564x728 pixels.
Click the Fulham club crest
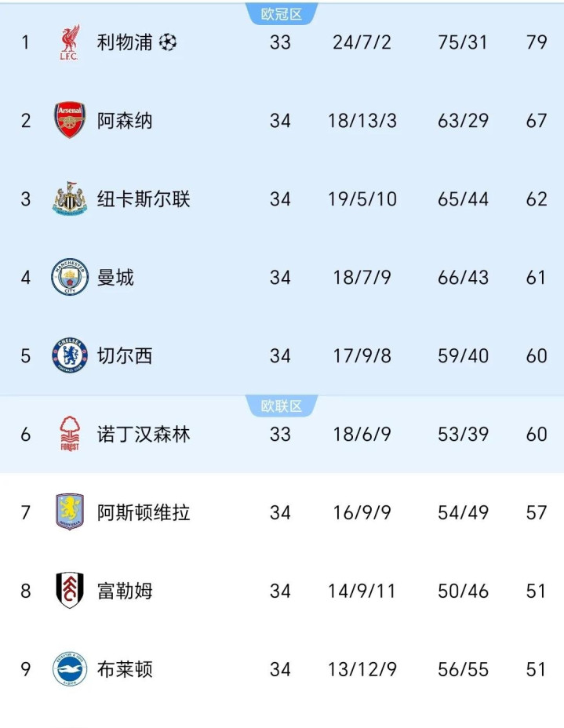pos(70,591)
